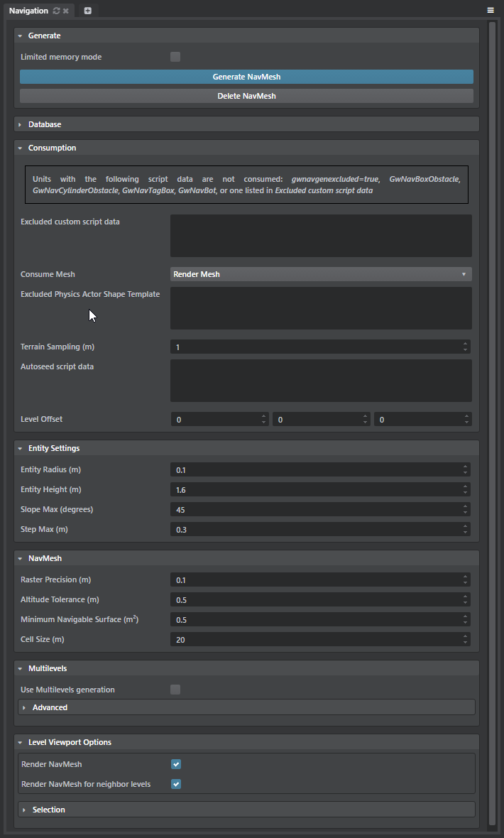Uncheck Render NavMesh for neighbor levels
The width and height of the screenshot is (504, 838).
(x=176, y=784)
